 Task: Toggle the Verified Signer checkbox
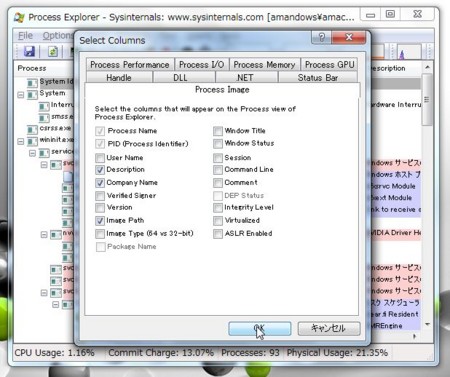pos(100,196)
